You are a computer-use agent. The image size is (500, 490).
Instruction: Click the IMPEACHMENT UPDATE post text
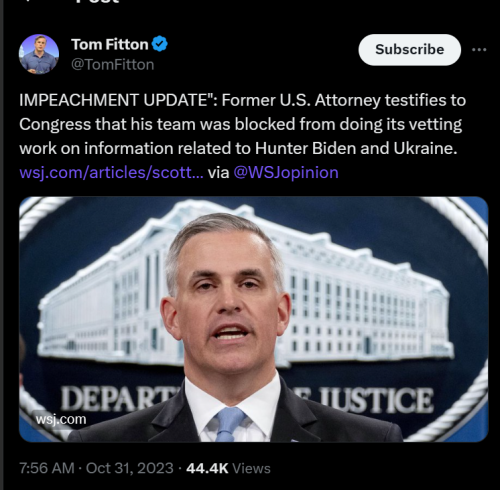click(x=242, y=124)
